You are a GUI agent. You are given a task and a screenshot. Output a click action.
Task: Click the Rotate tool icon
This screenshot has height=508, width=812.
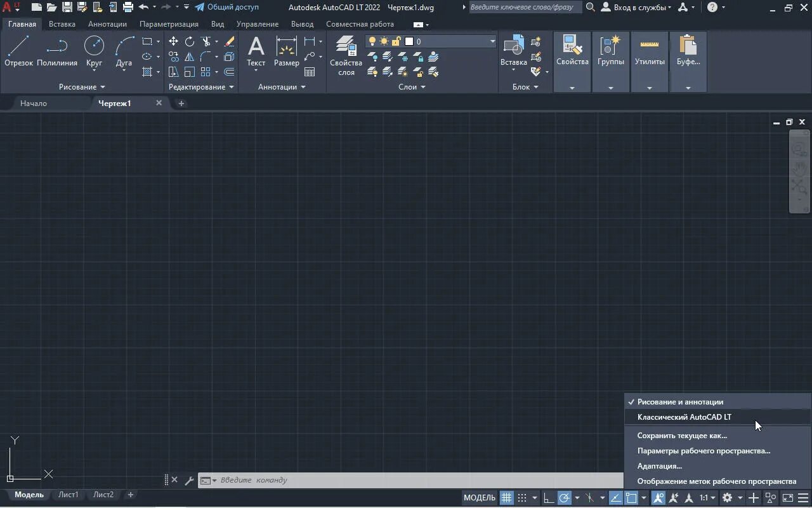[190, 41]
